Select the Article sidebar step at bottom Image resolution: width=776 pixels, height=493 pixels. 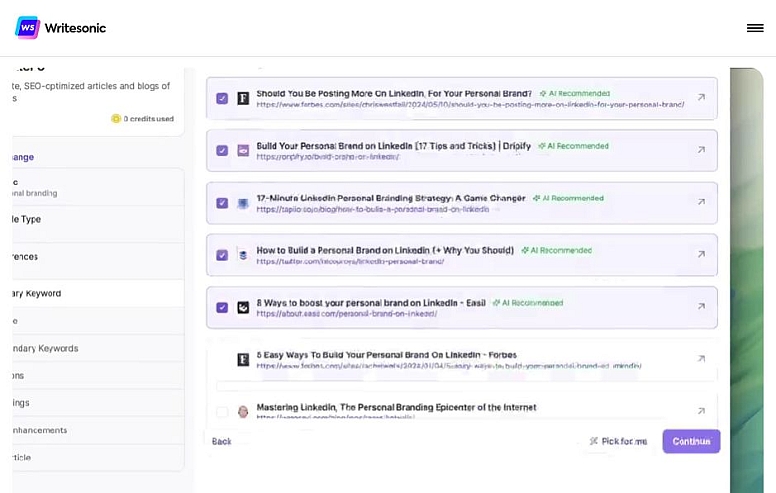coord(98,457)
